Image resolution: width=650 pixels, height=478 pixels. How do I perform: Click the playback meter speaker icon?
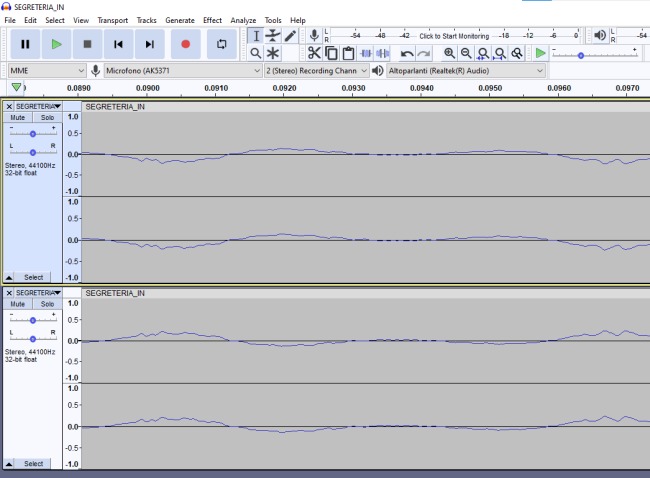click(x=599, y=36)
